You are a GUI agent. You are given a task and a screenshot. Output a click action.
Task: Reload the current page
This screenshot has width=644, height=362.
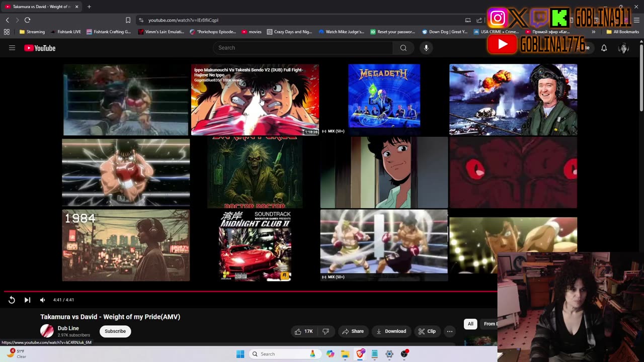tap(27, 20)
